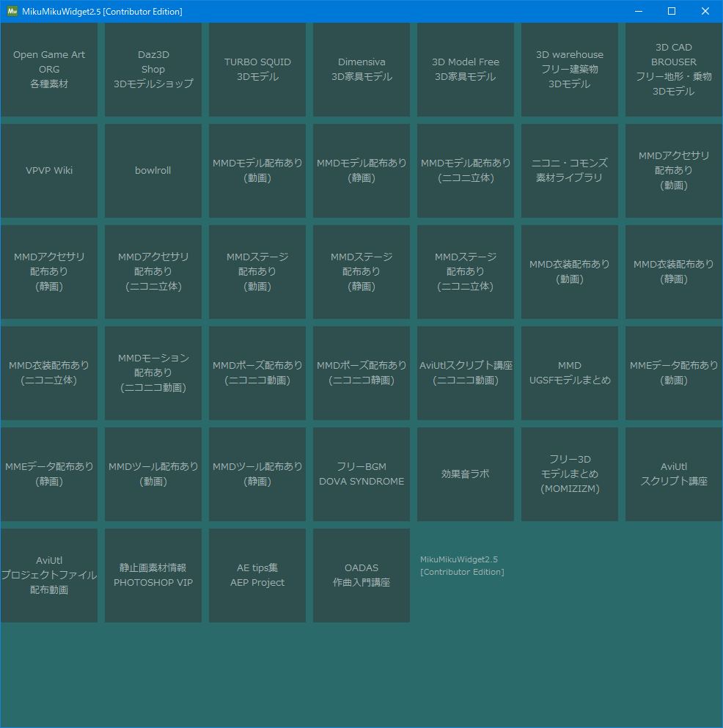Open the Open Game Art ORG tile
This screenshot has height=728, width=723.
[49, 70]
